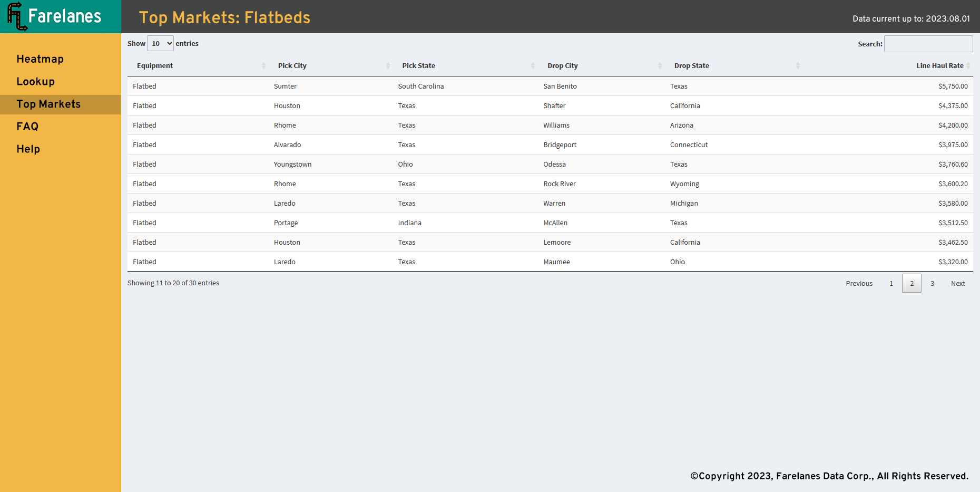Go to the Next page
Image resolution: width=980 pixels, height=492 pixels.
pyautogui.click(x=958, y=283)
